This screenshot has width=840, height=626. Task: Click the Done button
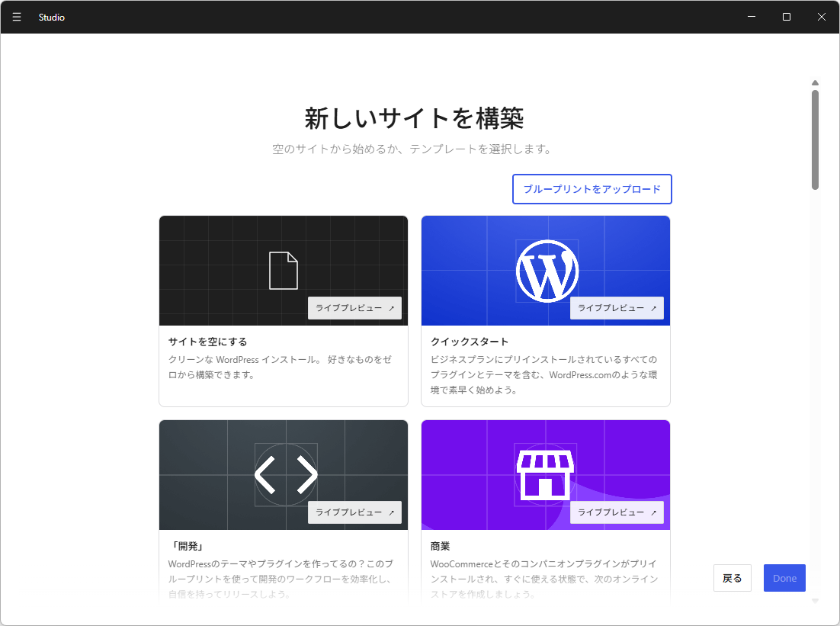tap(784, 578)
